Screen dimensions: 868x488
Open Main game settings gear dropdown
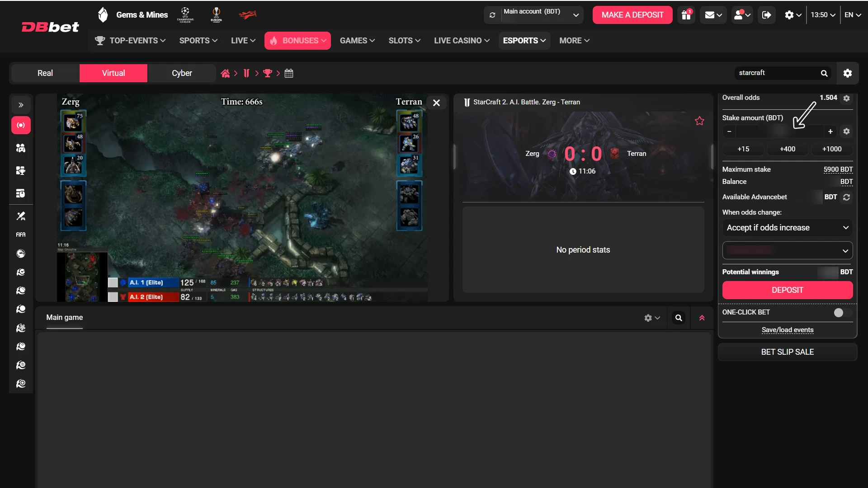coord(652,318)
